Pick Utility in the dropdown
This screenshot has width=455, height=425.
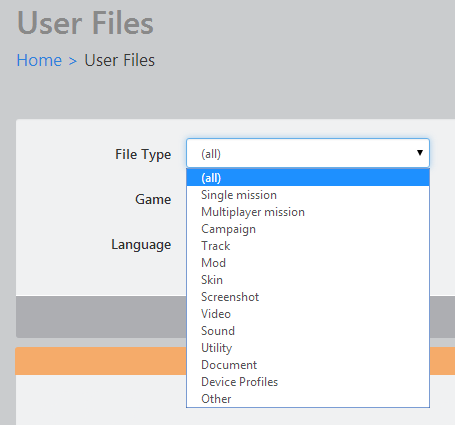tap(308, 348)
